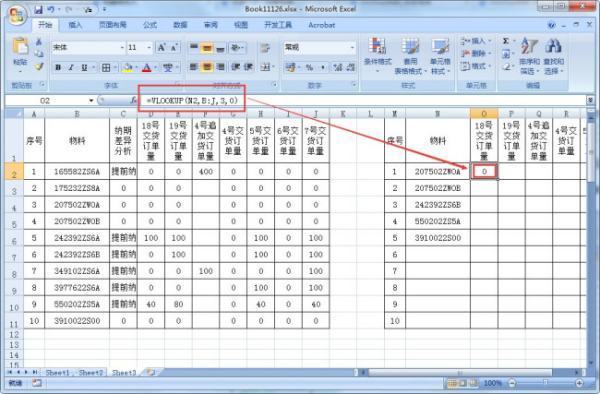Center cell text horizontally
Image resolution: width=600 pixels, height=394 pixels.
207,67
